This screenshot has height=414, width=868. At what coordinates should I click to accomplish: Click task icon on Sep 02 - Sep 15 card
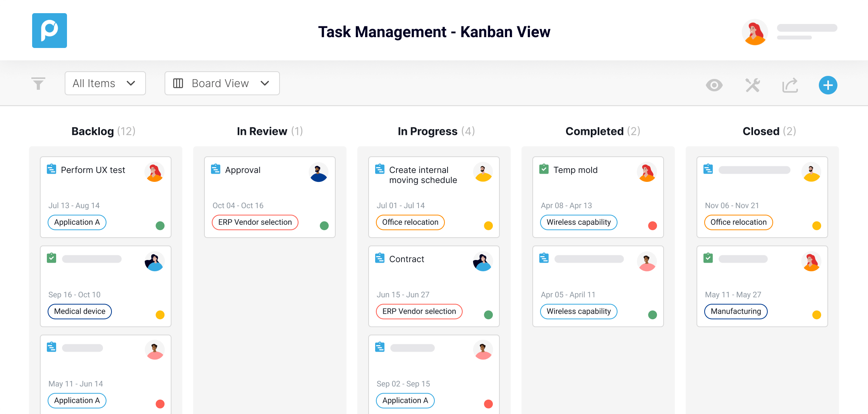(x=380, y=347)
